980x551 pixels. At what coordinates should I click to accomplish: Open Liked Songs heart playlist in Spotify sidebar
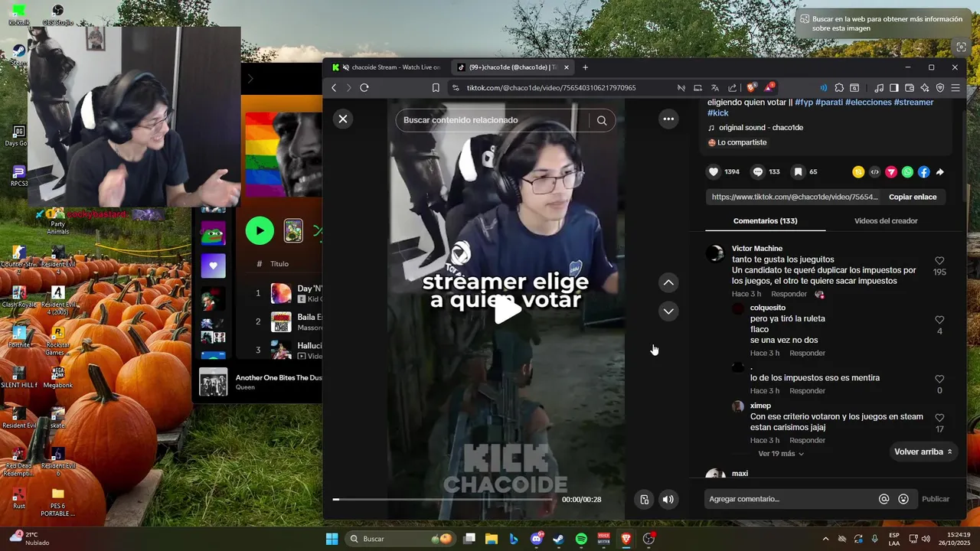213,266
